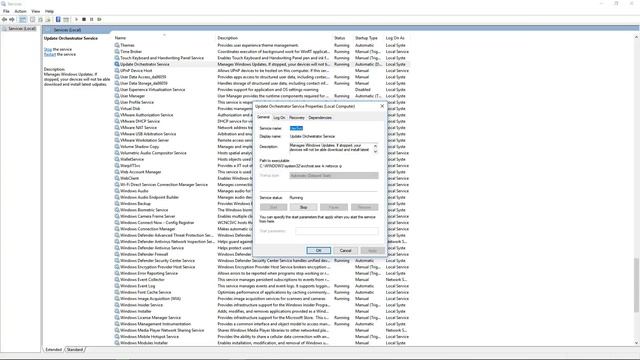Select the Windows Mobile Hotspot Service row
The width and height of the screenshot is (640, 360).
click(262, 337)
